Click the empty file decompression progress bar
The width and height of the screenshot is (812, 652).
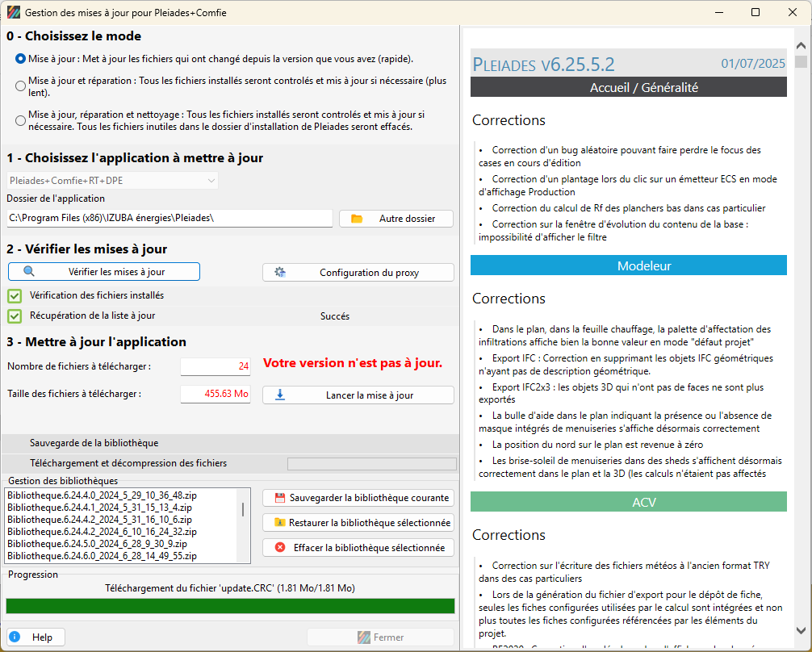point(372,463)
